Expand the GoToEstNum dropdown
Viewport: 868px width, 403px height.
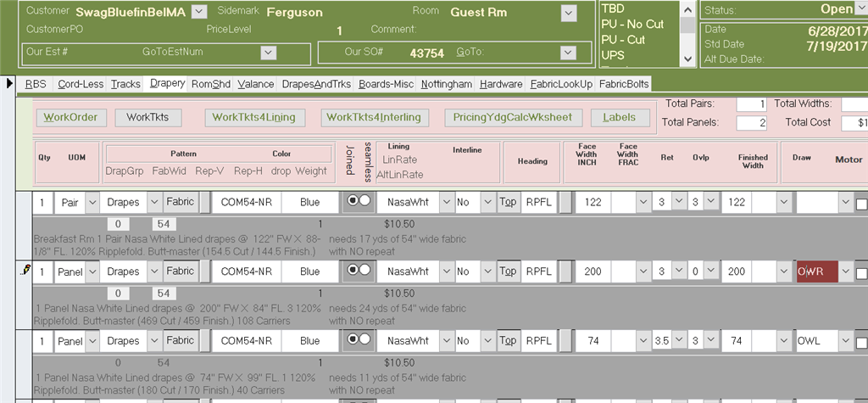coord(269,52)
